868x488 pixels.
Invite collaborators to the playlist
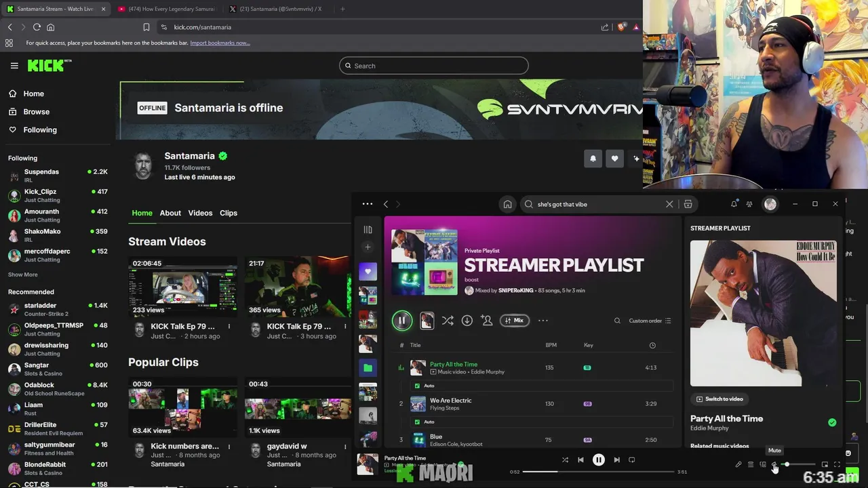486,321
